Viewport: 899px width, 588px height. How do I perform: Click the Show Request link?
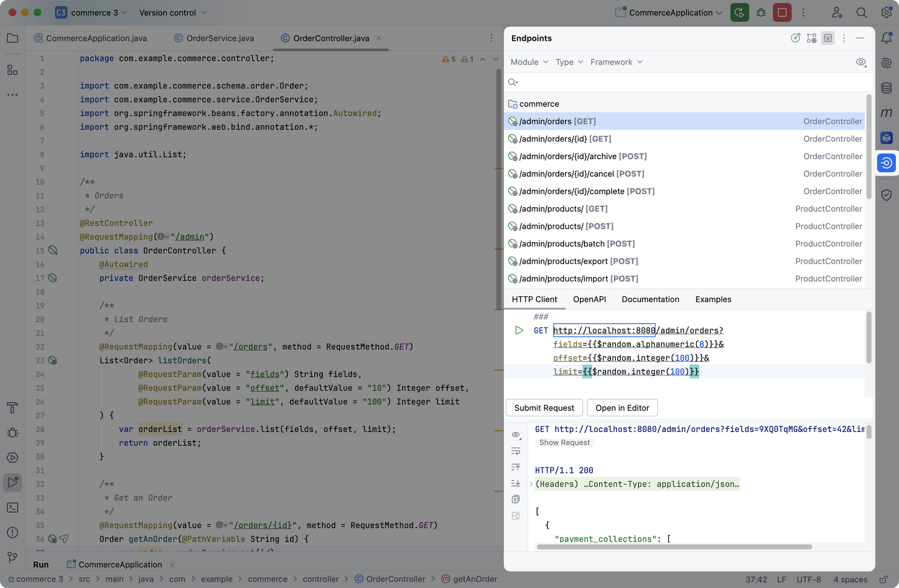click(565, 443)
